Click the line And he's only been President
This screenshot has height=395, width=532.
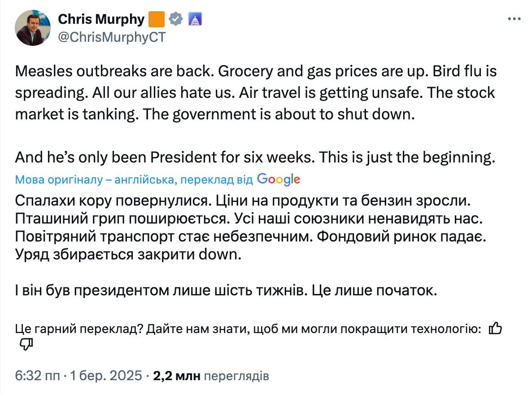tap(256, 158)
